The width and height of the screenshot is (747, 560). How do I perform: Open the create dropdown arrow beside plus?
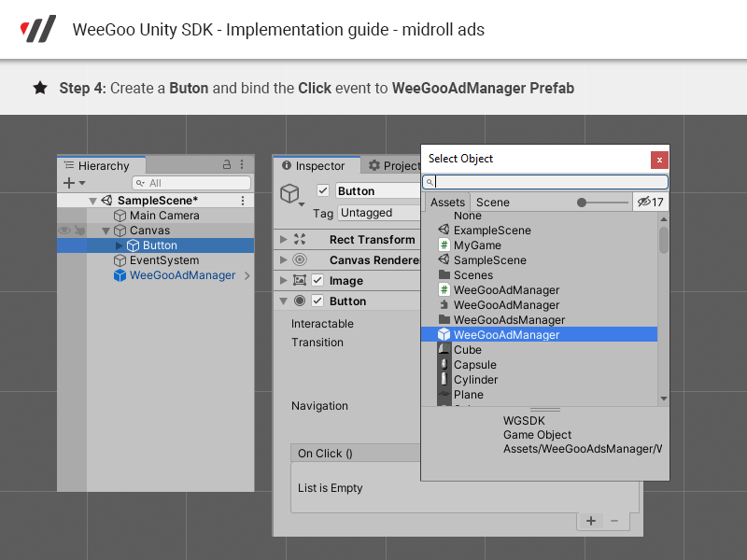[82, 183]
